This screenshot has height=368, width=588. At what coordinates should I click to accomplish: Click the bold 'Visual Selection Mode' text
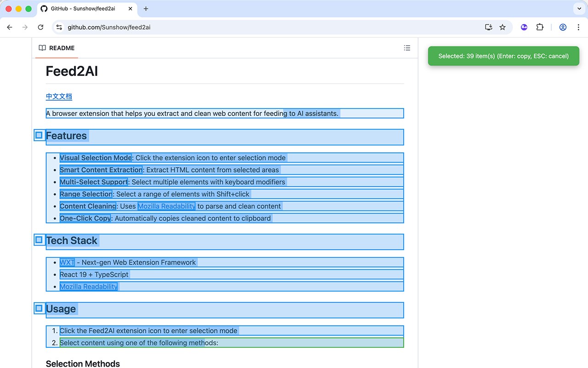96,158
